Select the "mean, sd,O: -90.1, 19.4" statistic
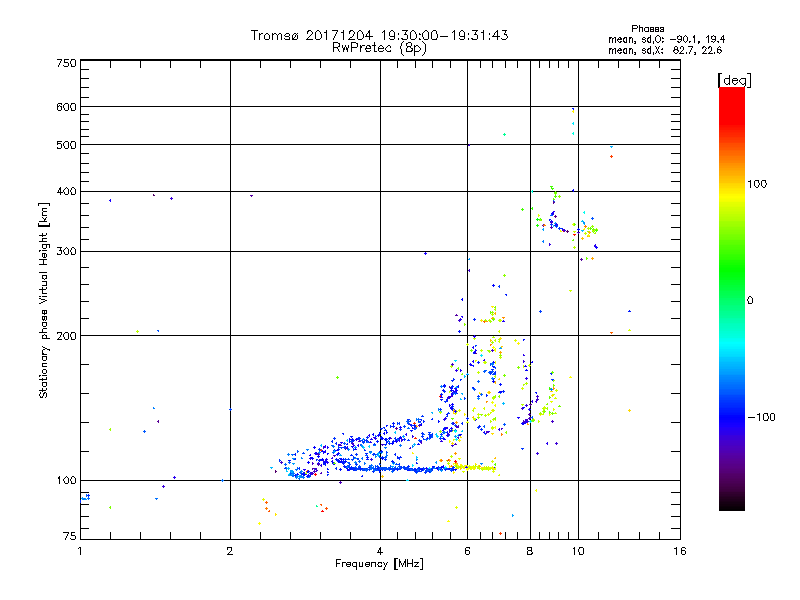 666,39
